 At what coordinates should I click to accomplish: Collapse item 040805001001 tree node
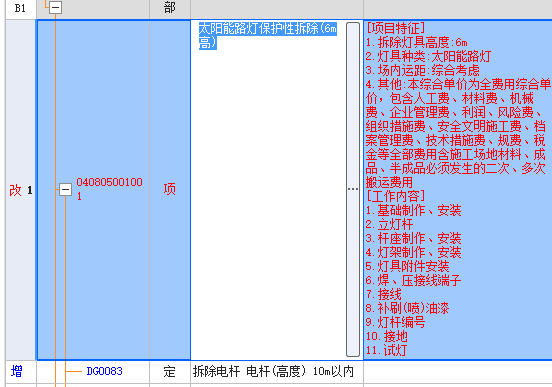pos(65,189)
